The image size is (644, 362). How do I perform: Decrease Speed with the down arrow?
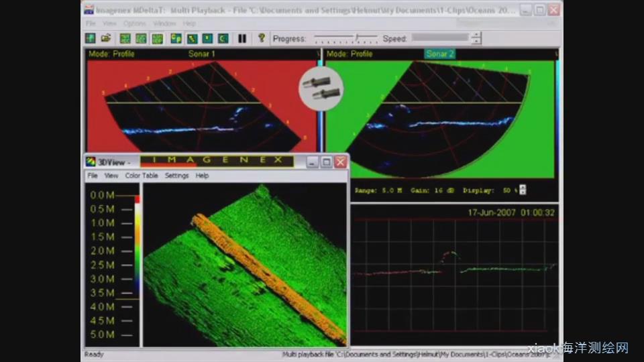[476, 41]
